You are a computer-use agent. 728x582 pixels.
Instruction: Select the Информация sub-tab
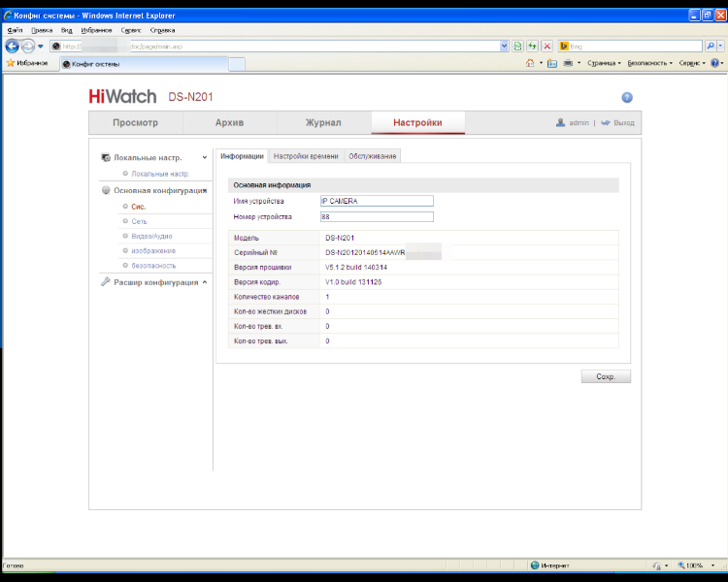tap(242, 156)
